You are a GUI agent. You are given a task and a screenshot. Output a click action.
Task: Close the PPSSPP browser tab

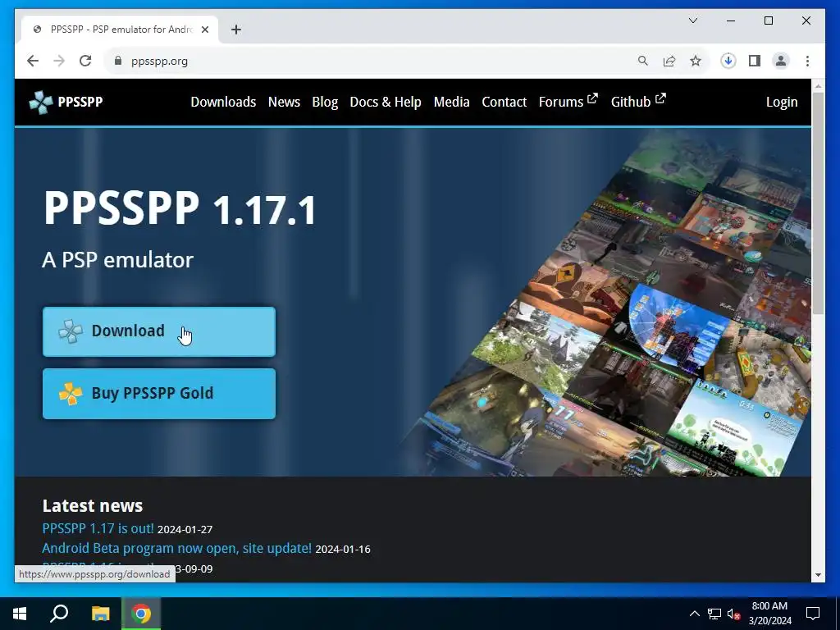click(x=204, y=30)
